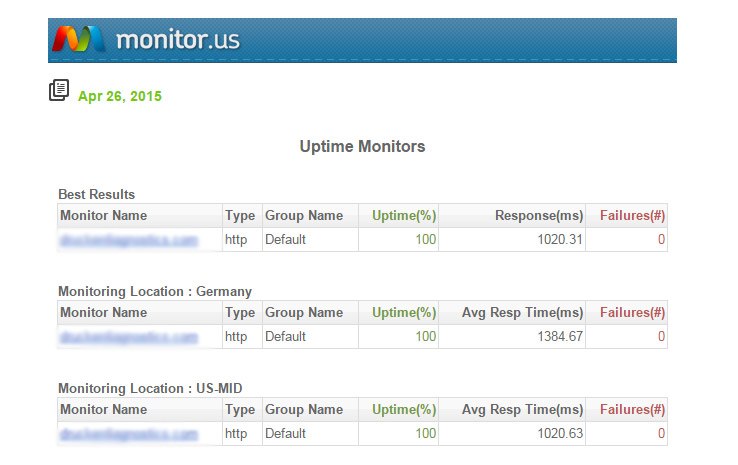This screenshot has width=738, height=465.
Task: Click Uptime(%) header in Best Results table
Action: coord(404,216)
